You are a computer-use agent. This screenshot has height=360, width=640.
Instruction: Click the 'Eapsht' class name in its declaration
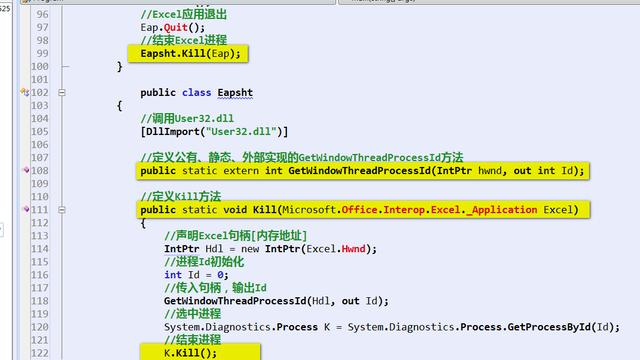click(x=235, y=93)
